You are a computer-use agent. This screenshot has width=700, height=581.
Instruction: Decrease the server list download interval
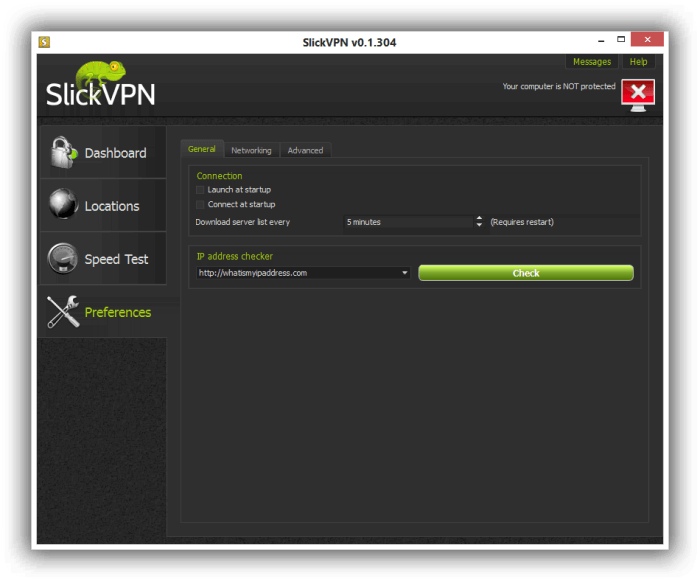pyautogui.click(x=479, y=225)
